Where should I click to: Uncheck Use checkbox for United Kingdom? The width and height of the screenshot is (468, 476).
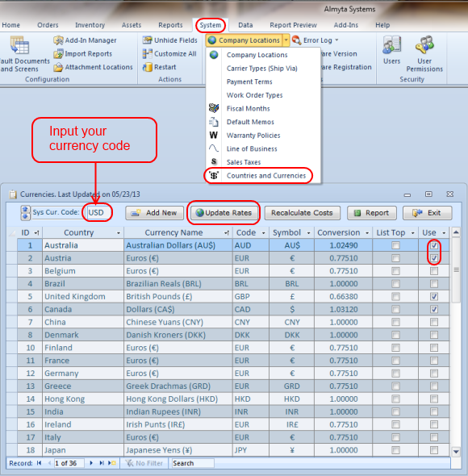point(434,296)
